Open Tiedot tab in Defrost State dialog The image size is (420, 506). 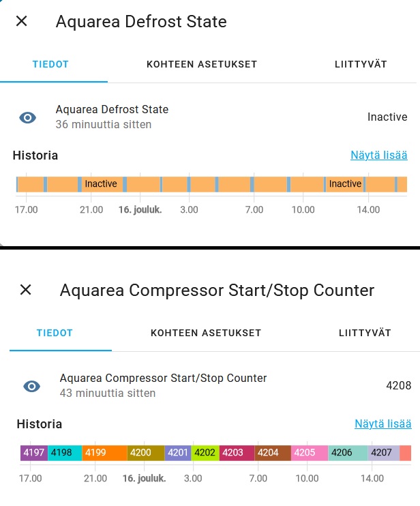[51, 65]
